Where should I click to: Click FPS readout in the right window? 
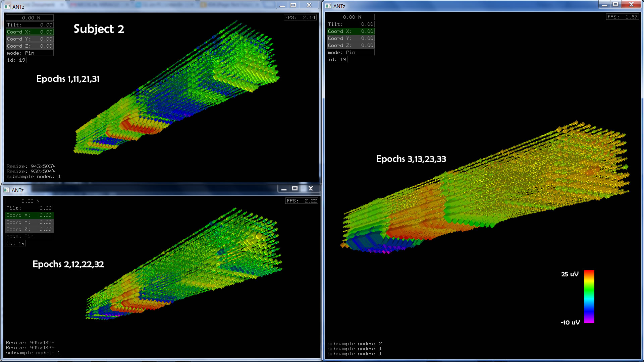click(622, 17)
